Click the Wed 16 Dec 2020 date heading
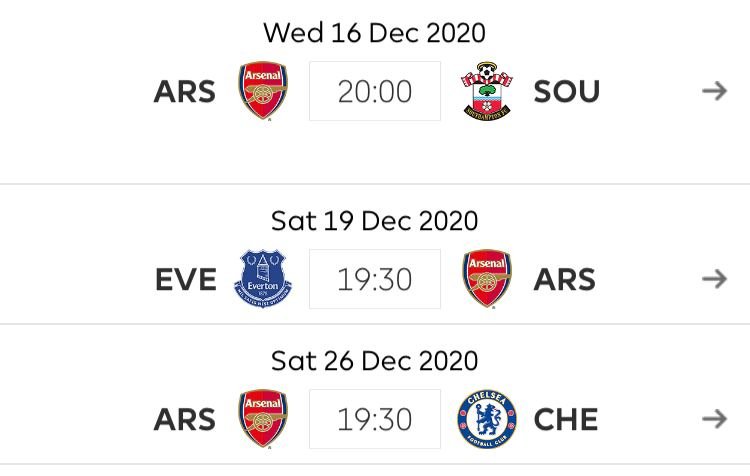Screen dimensions: 750x476 (x=375, y=33)
